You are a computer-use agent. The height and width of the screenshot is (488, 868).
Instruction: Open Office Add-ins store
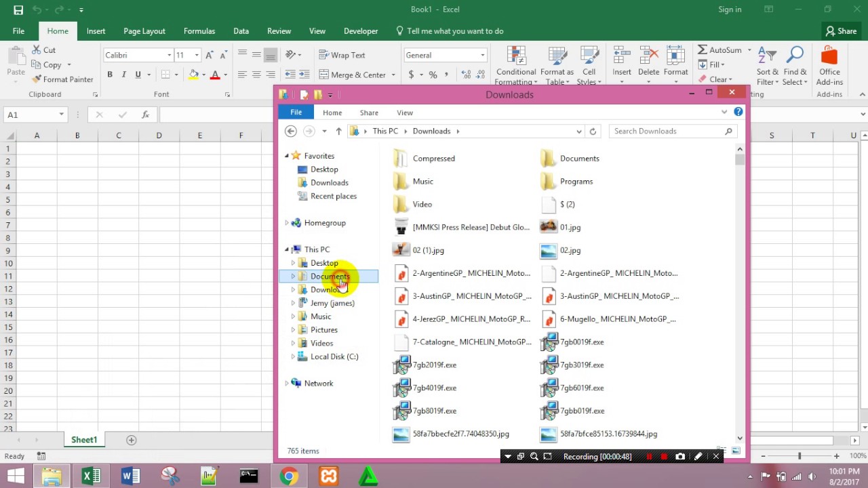click(829, 66)
